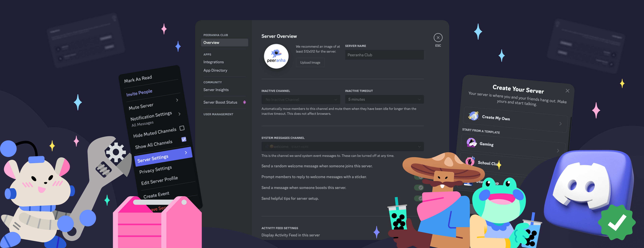Open the Overview settings tab
644x248 pixels.
224,43
